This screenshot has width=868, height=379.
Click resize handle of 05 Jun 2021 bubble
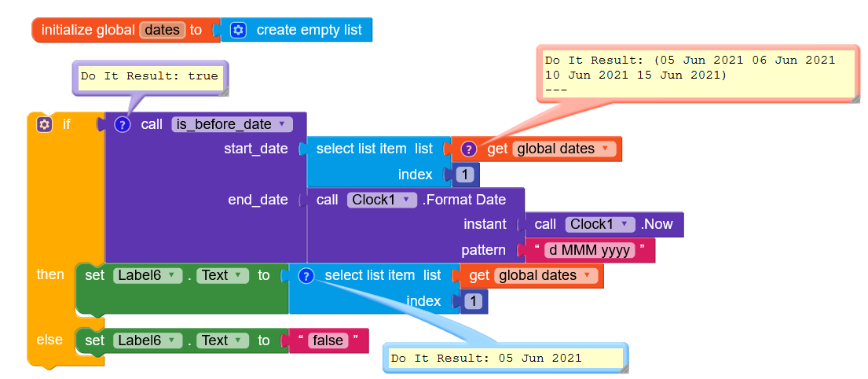pos(624,369)
